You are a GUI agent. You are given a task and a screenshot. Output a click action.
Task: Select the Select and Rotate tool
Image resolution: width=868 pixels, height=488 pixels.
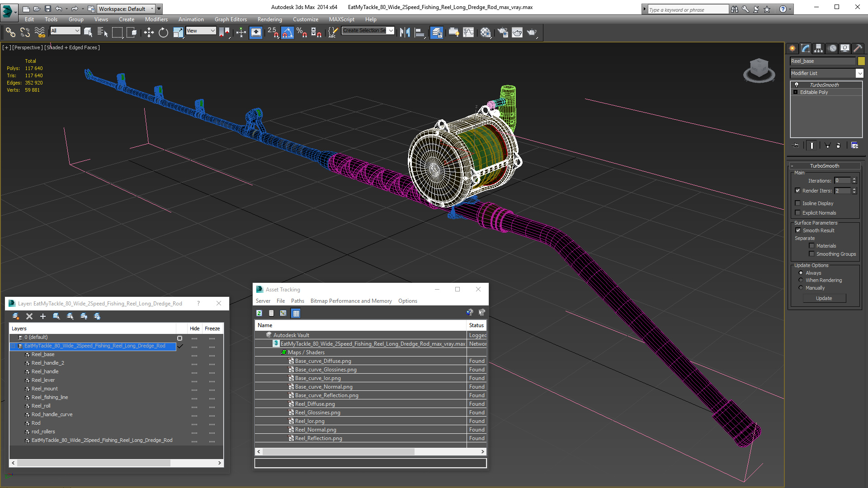[163, 33]
